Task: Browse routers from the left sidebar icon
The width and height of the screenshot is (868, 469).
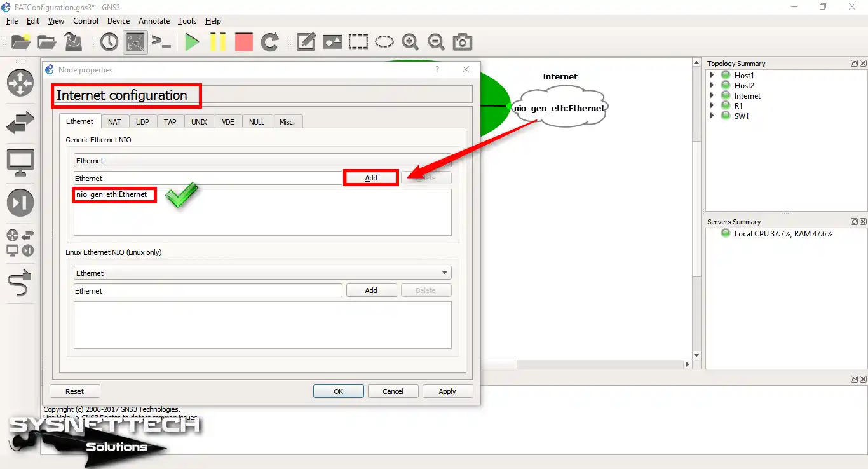Action: (20, 83)
